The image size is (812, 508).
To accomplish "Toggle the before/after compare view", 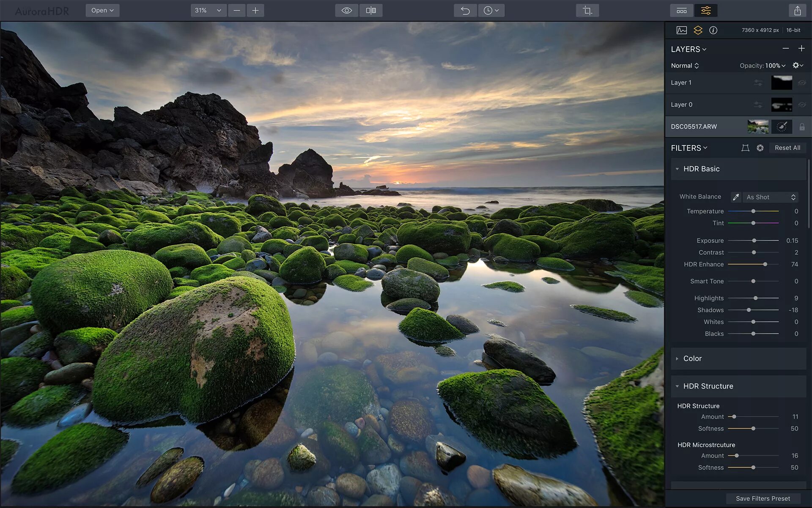I will (371, 11).
